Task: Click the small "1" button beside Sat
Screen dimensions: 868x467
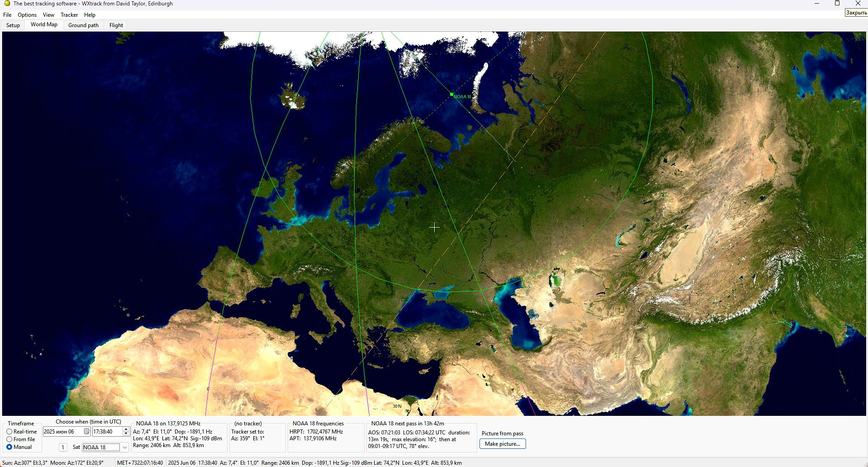Action: [63, 448]
